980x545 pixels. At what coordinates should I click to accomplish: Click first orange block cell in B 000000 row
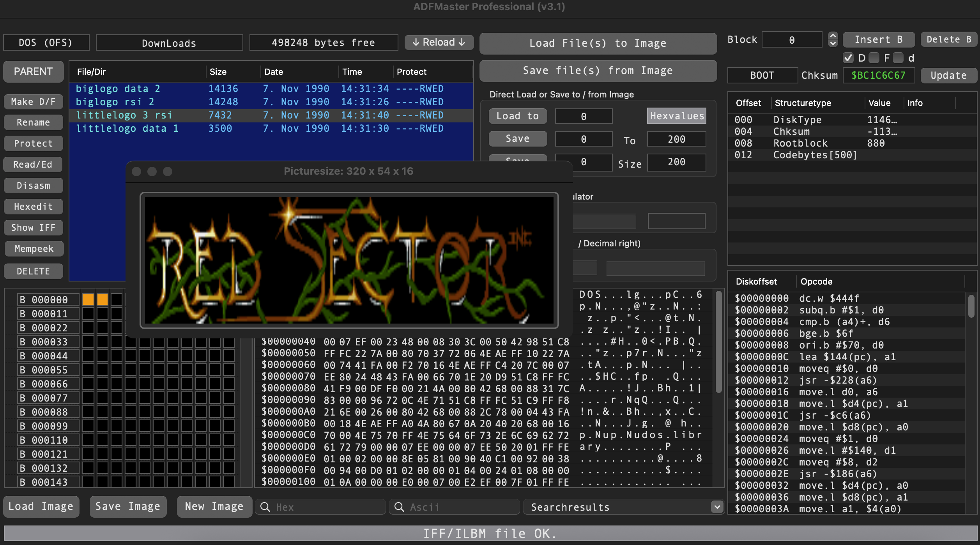88,299
